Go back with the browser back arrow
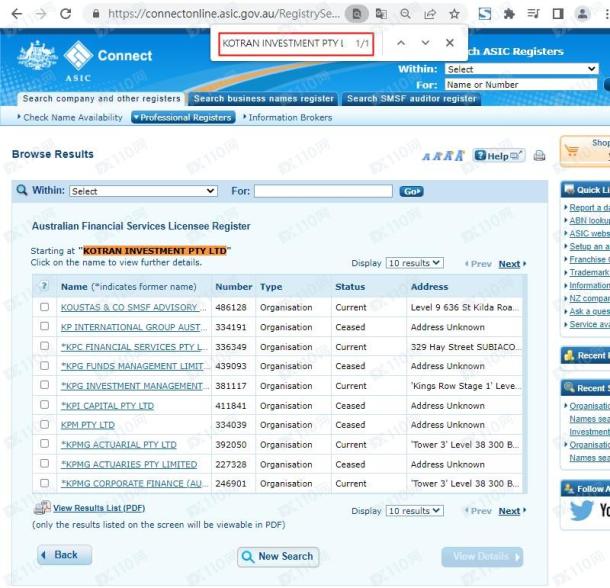The image size is (610, 588). tap(16, 14)
